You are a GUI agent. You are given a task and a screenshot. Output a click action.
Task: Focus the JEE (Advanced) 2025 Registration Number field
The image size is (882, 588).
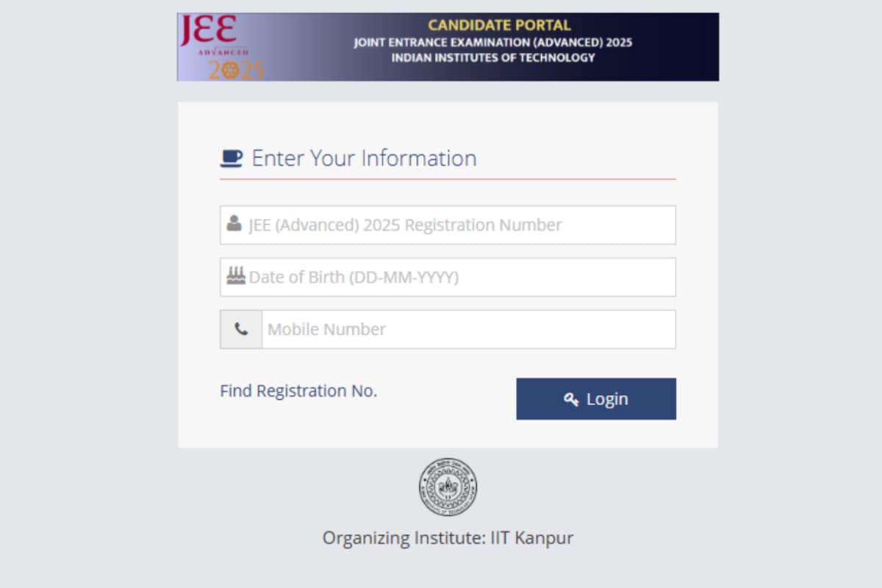pyautogui.click(x=448, y=225)
